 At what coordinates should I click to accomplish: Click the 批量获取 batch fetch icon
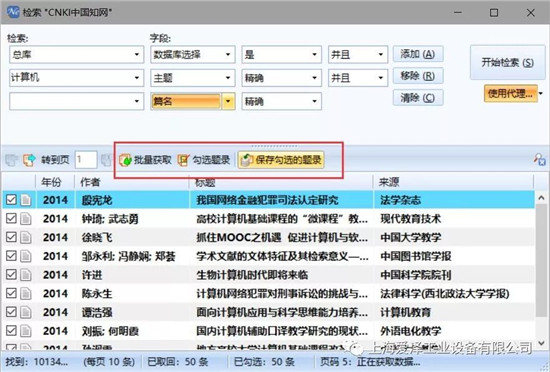pos(125,160)
